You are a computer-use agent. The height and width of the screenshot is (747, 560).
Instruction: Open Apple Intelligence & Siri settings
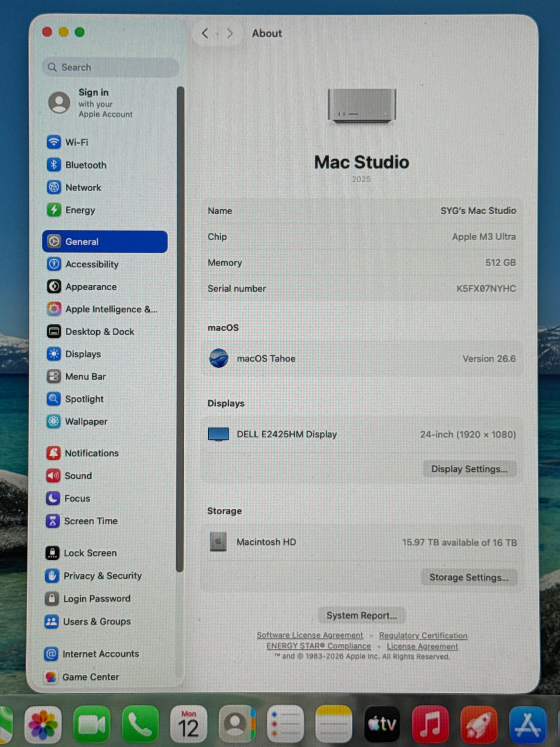(x=102, y=309)
